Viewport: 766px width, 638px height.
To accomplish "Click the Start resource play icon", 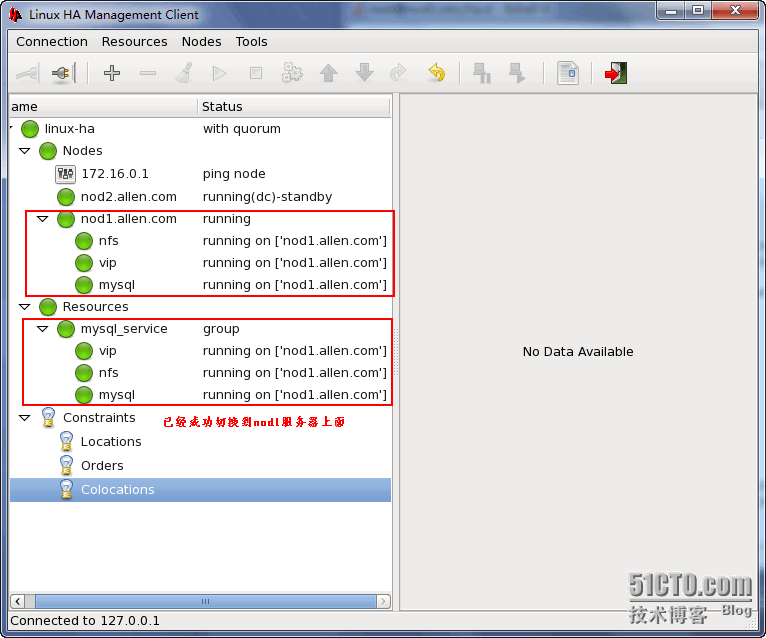I will pyautogui.click(x=219, y=73).
